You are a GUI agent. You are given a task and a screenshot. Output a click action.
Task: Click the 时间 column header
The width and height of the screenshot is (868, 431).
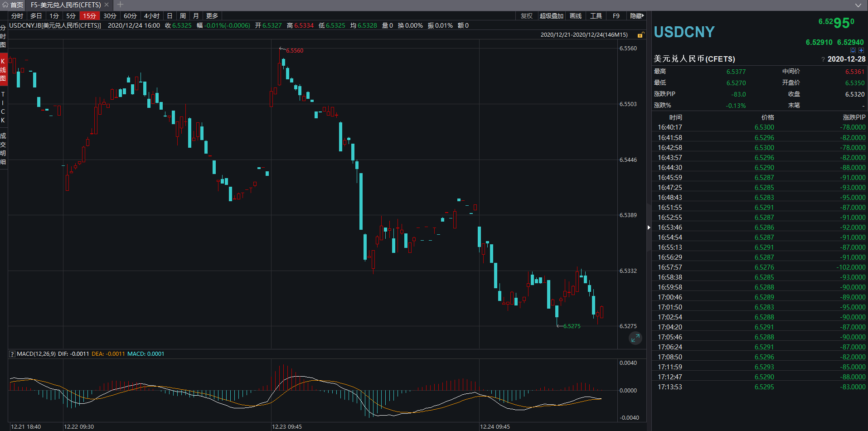point(675,117)
